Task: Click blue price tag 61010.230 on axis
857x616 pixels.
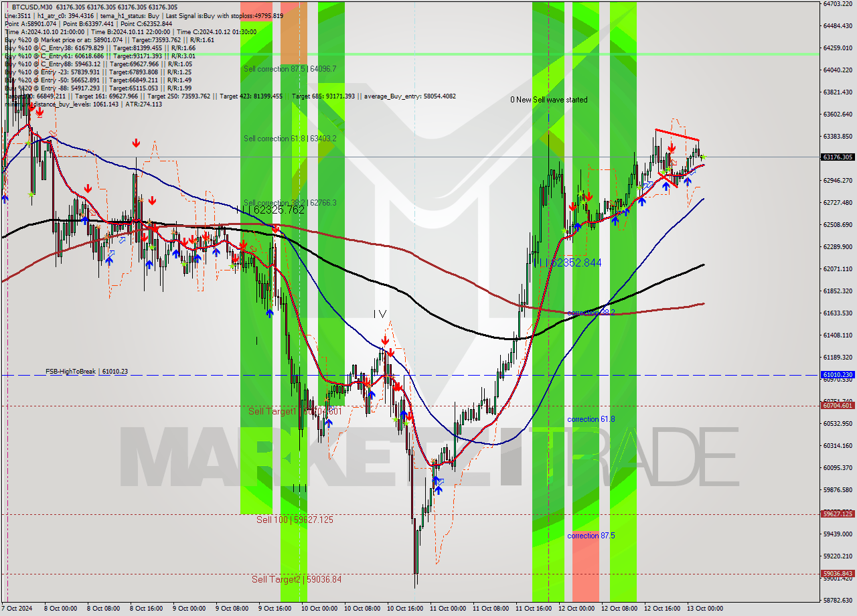Action: pyautogui.click(x=837, y=375)
